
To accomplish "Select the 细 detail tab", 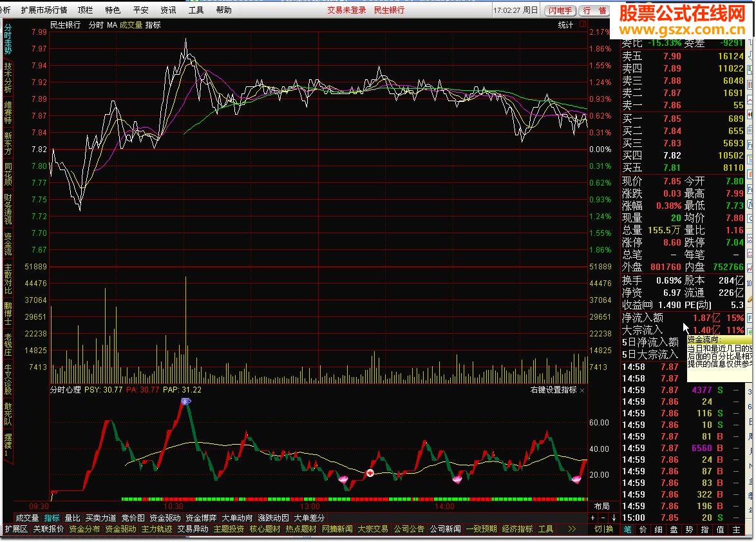I will (658, 530).
